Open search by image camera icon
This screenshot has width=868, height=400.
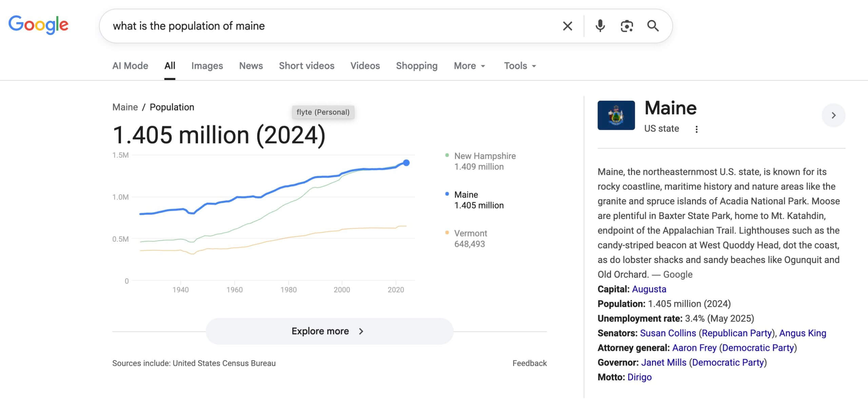pos(627,26)
